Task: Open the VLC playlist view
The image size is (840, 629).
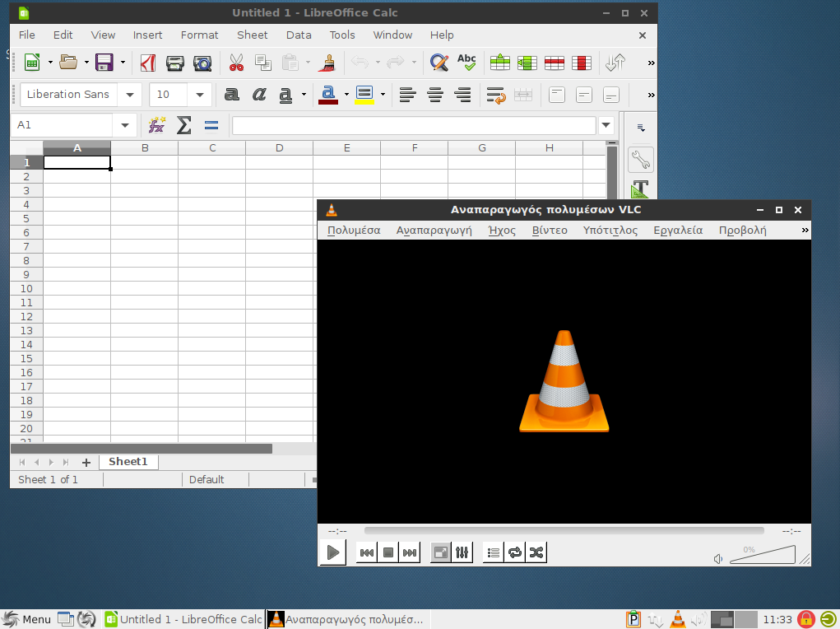Action: click(494, 552)
